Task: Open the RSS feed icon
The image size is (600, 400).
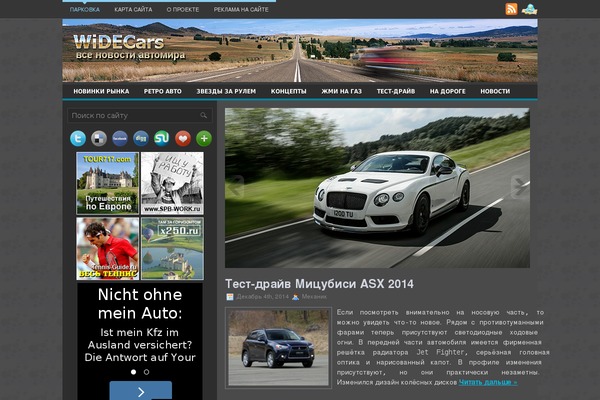Action: click(511, 9)
